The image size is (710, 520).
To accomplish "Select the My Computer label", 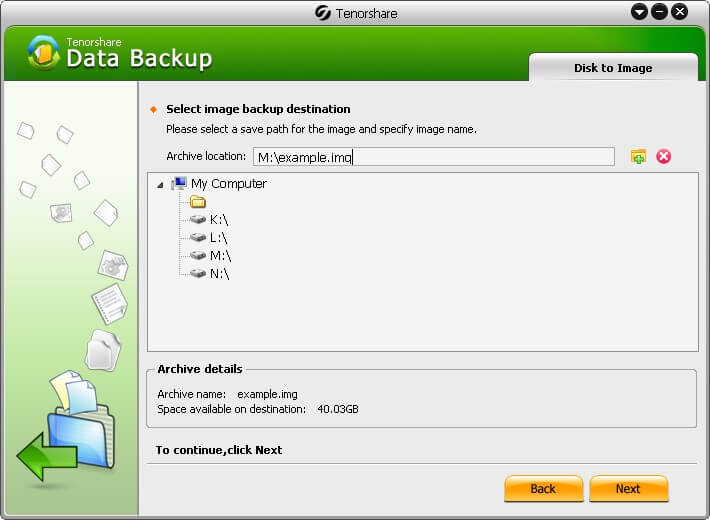I will [x=229, y=184].
